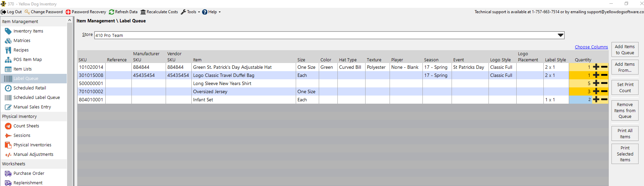This screenshot has width=644, height=186.
Task: Expand the Tools menu
Action: [190, 12]
